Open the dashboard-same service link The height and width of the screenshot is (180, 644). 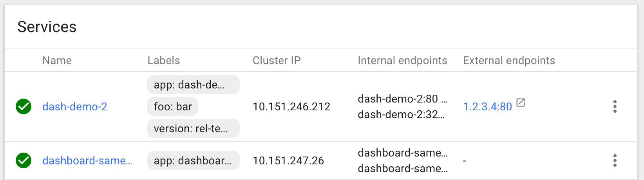pos(87,160)
